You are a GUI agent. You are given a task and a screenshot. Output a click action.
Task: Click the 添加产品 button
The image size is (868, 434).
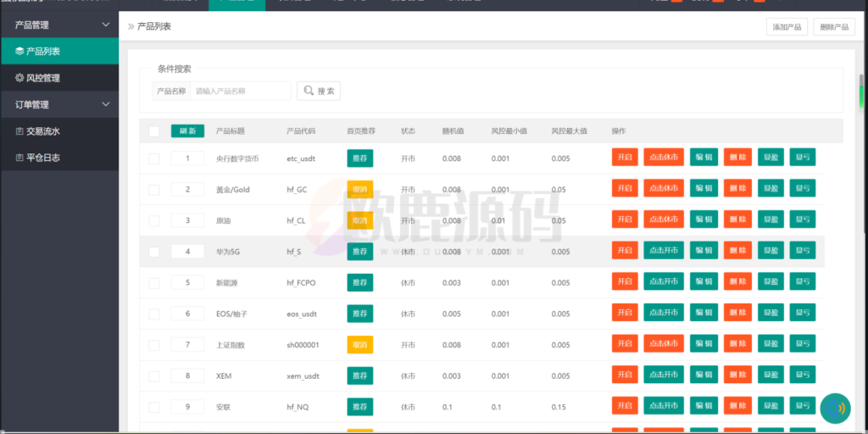click(787, 27)
